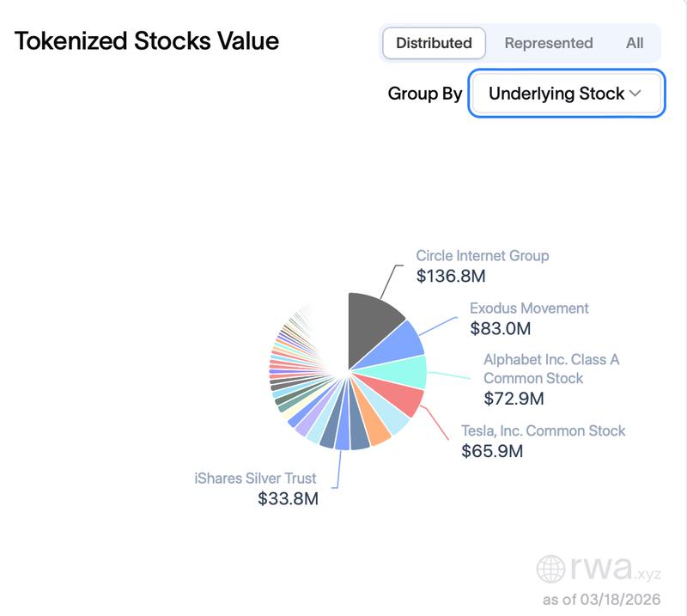Image resolution: width=687 pixels, height=616 pixels.
Task: Click the Circle Internet Group label
Action: [483, 256]
